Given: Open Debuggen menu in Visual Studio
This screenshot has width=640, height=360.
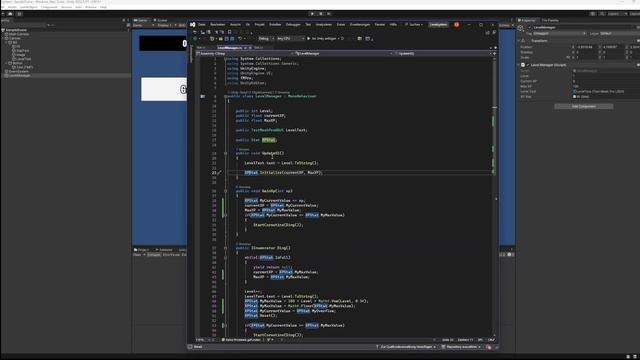Looking at the screenshot, I should point(293,24).
